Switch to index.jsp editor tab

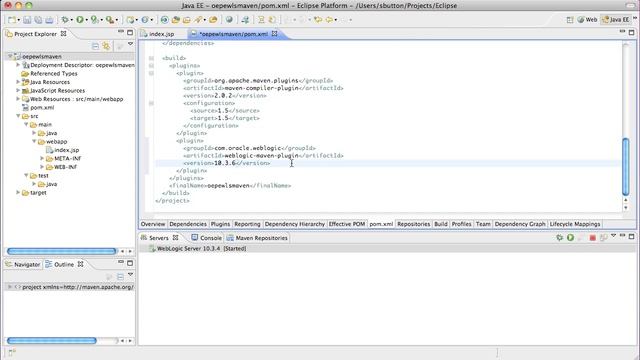pos(162,34)
